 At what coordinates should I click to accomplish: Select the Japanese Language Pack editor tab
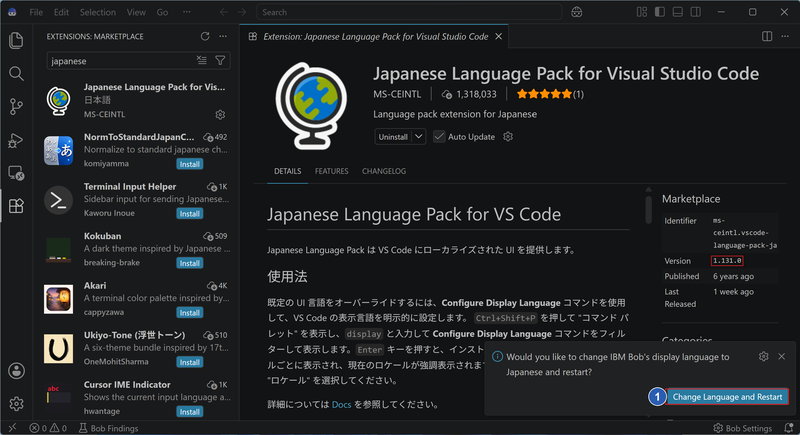point(373,37)
